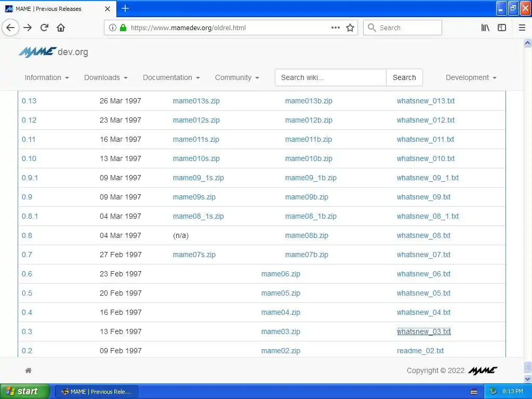Open readme_02.txt
Viewport: 532px width, 399px height.
(x=420, y=351)
